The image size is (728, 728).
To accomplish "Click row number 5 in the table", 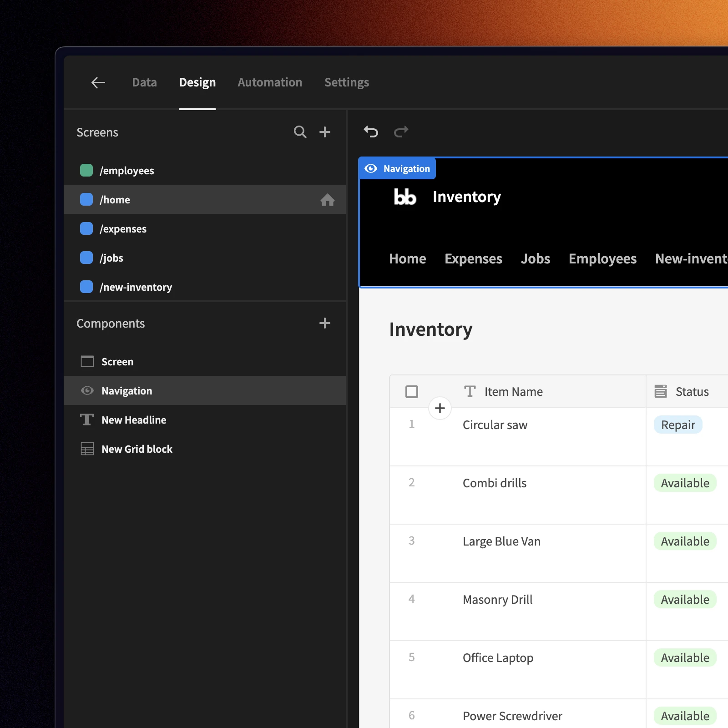I will [x=412, y=657].
